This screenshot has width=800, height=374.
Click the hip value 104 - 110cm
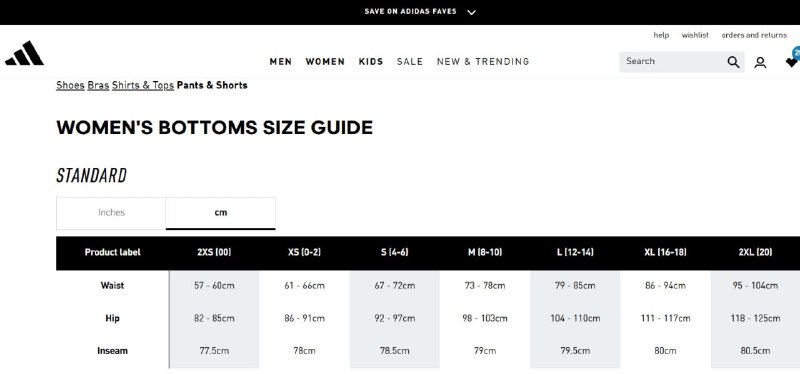pyautogui.click(x=575, y=318)
